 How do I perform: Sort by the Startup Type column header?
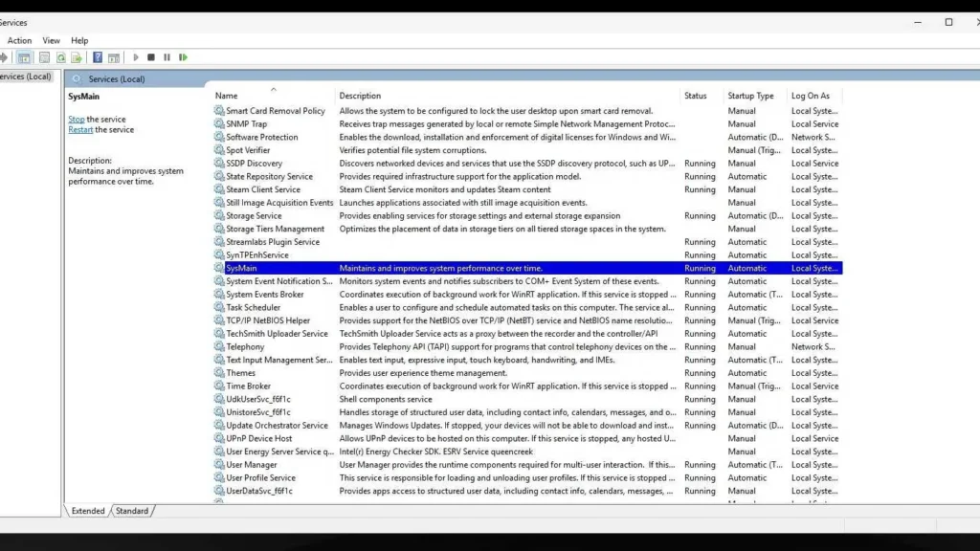pyautogui.click(x=755, y=96)
